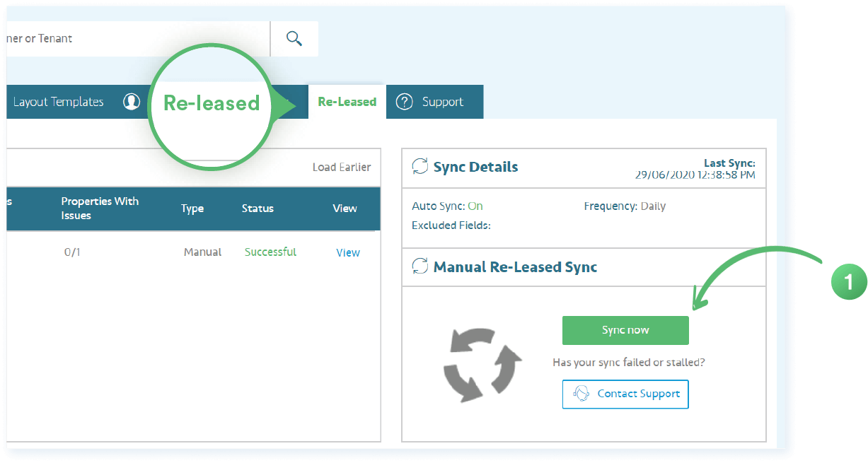Click the Status column header
This screenshot has width=868, height=463.
pos(257,209)
